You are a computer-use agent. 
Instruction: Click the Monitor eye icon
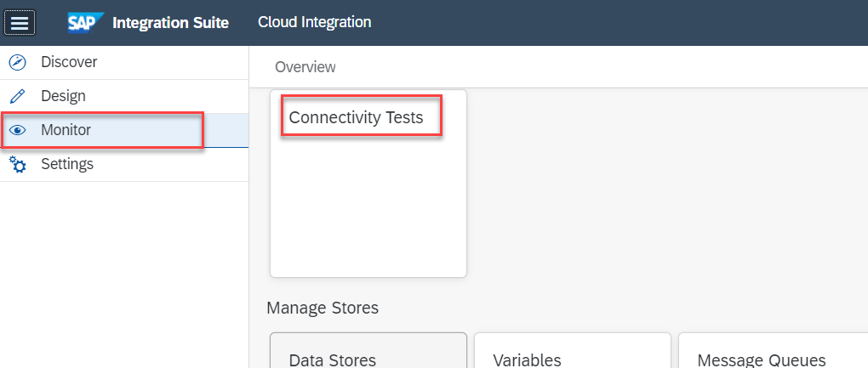click(17, 130)
